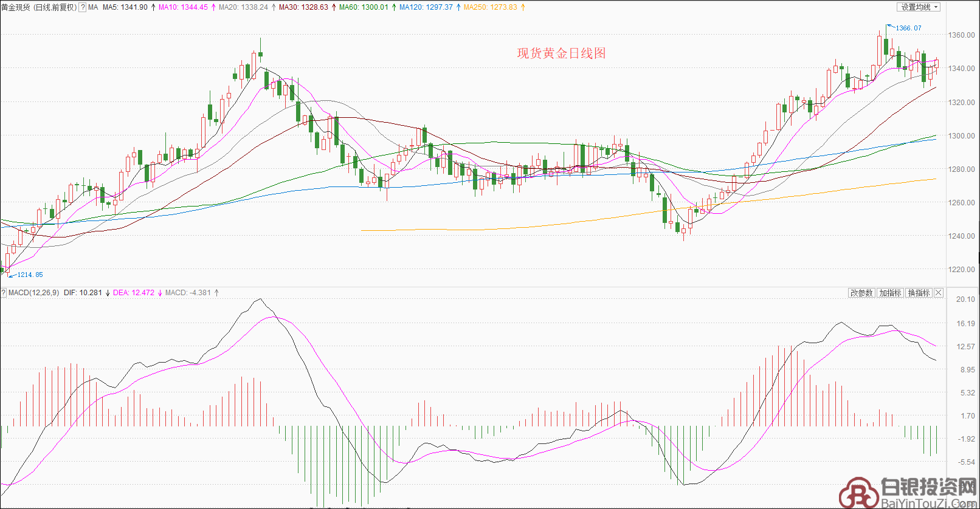The image size is (980, 509).
Task: Click the red 现货黄金日线图 chart annotation
Action: [561, 53]
